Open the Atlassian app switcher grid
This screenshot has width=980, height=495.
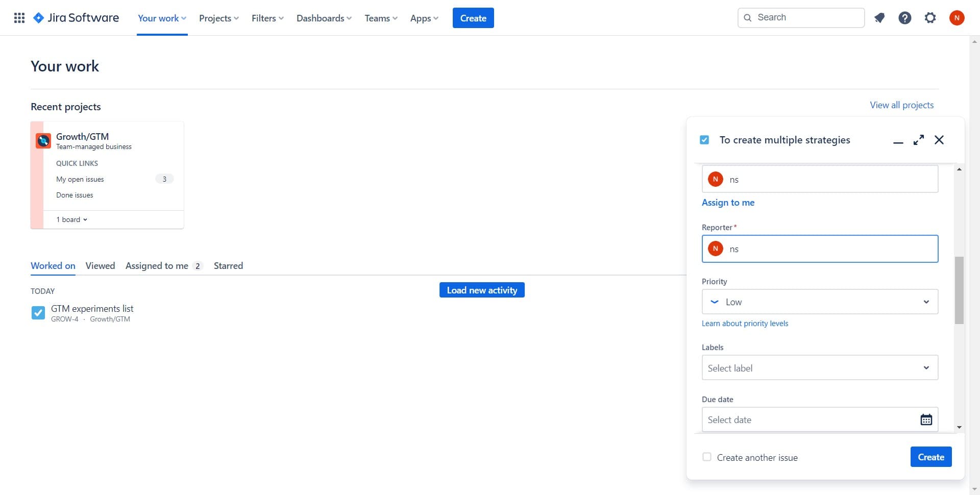(19, 17)
